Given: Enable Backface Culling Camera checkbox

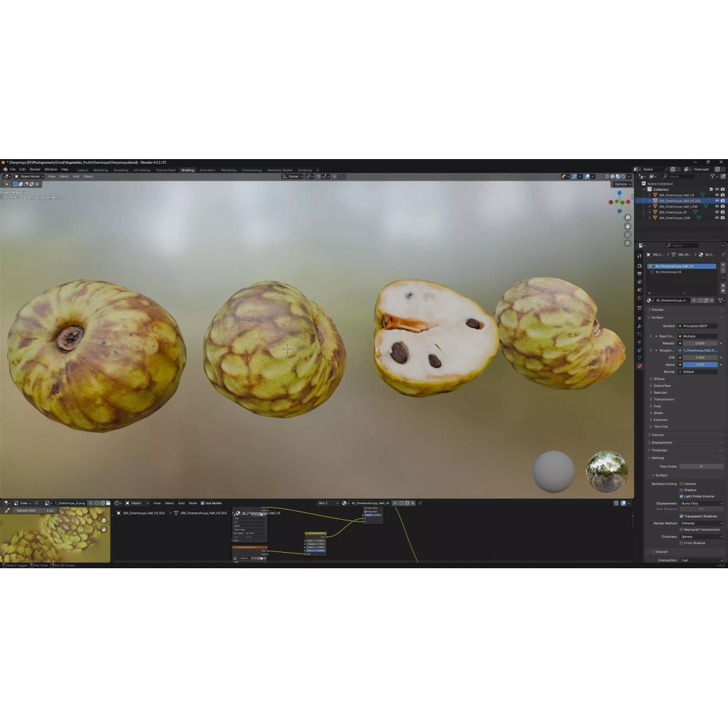Looking at the screenshot, I should (681, 484).
